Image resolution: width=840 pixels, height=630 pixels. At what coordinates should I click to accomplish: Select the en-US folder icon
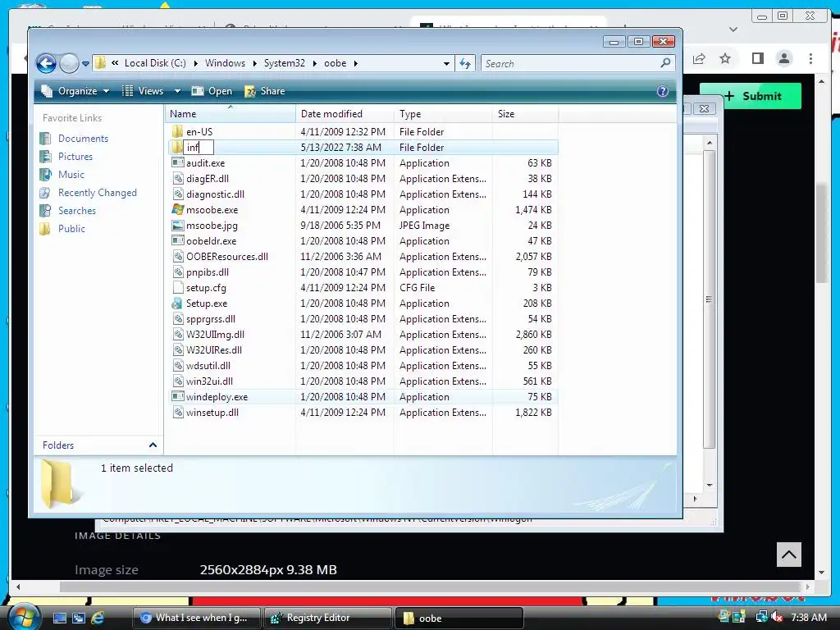click(177, 132)
